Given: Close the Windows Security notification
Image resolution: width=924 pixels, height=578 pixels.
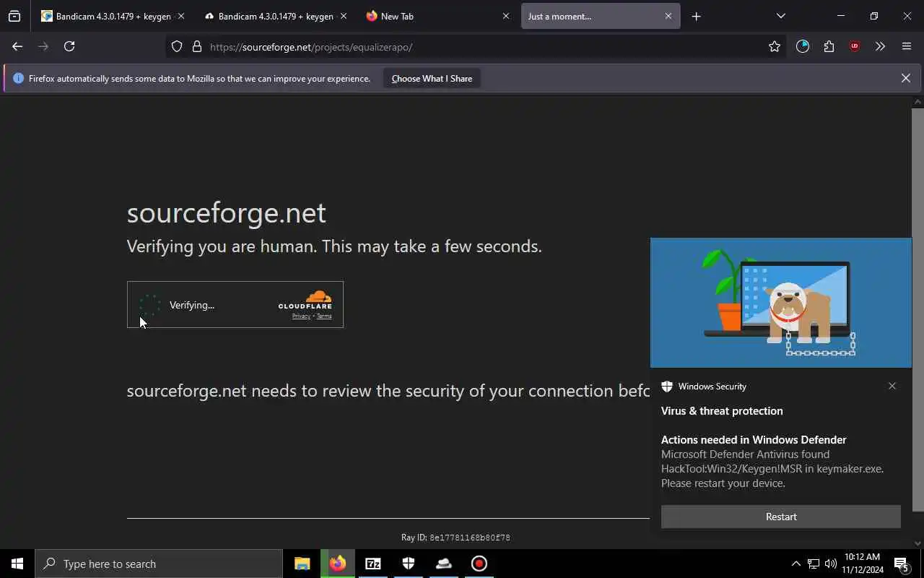Looking at the screenshot, I should coord(892,386).
